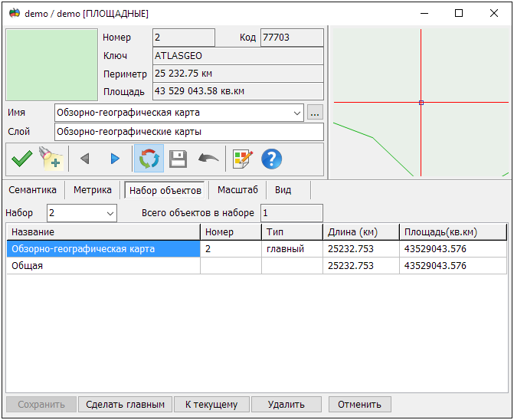The height and width of the screenshot is (420, 514).
Task: Click the green checkmark confirm icon
Action: (21, 159)
